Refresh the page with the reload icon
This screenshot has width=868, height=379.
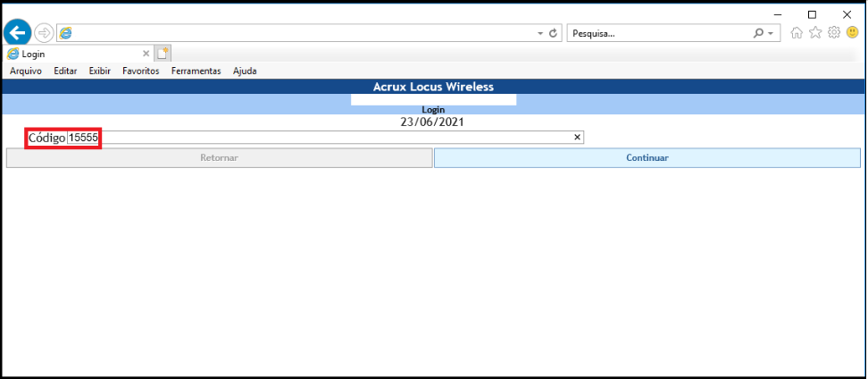(x=553, y=33)
